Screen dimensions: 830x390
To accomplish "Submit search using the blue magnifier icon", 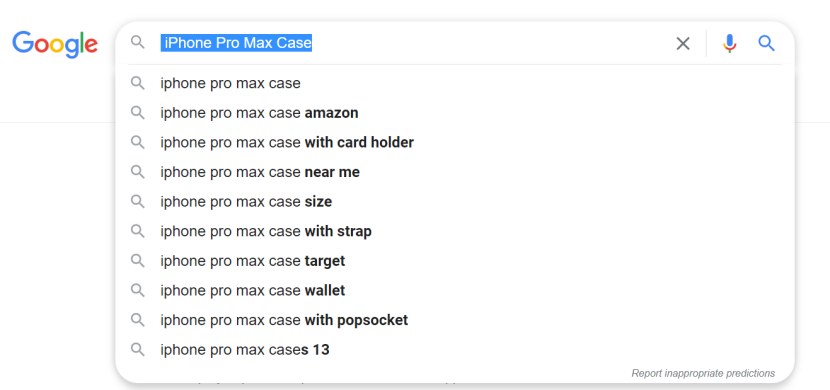I will (x=766, y=43).
